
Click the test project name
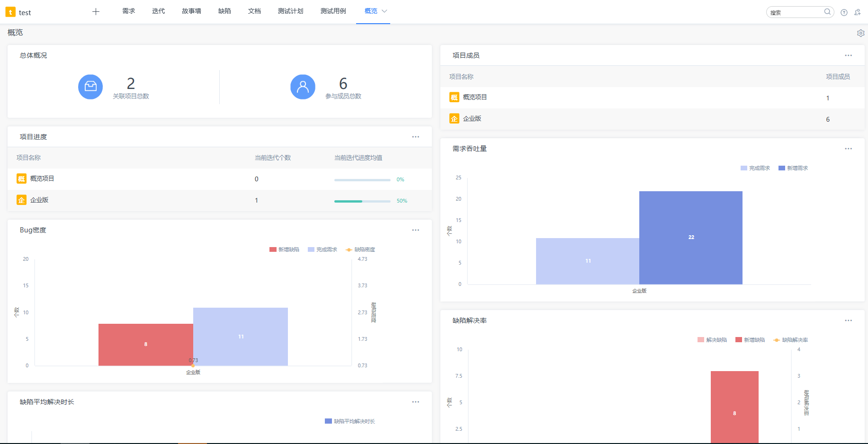coord(25,13)
